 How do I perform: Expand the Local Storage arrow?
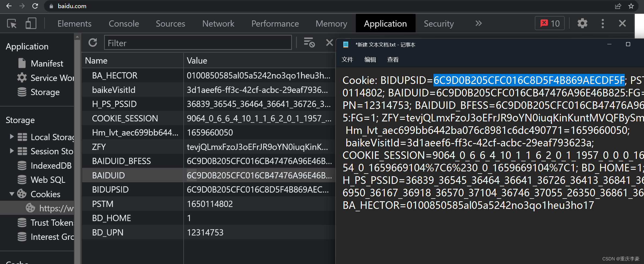(x=11, y=137)
